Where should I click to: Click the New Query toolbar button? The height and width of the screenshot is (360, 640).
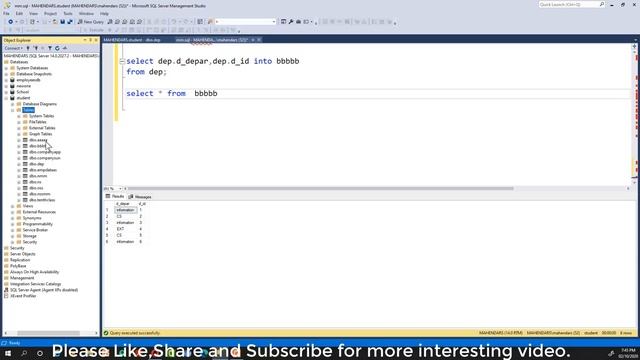click(91, 22)
